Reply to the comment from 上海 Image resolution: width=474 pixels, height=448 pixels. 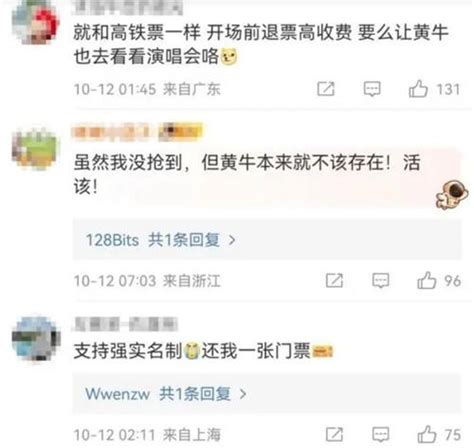pyautogui.click(x=380, y=434)
